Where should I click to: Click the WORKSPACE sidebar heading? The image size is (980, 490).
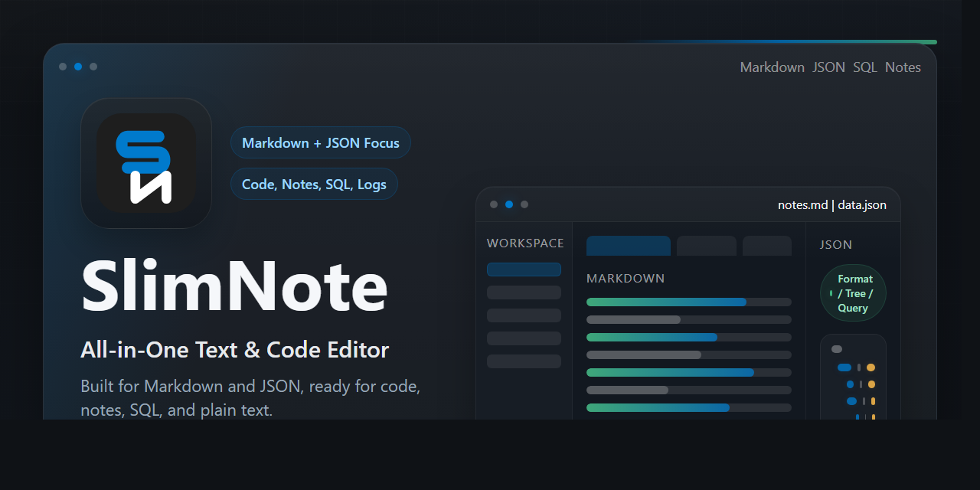click(525, 243)
